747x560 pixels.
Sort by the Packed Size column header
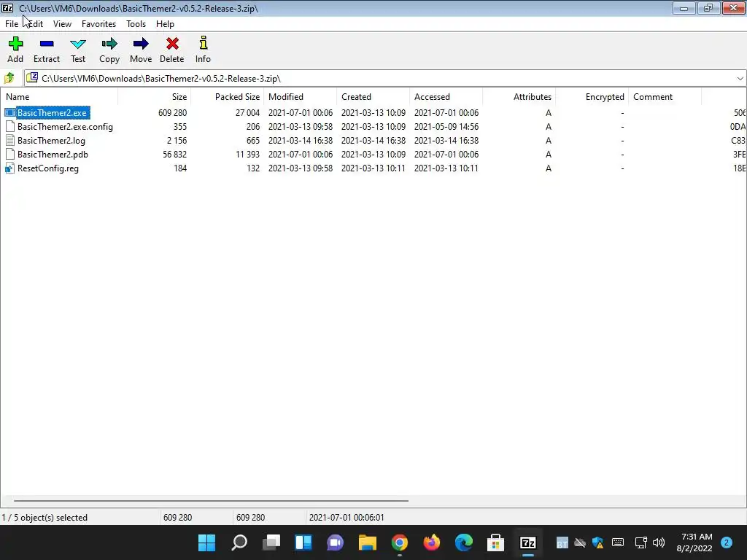228,97
